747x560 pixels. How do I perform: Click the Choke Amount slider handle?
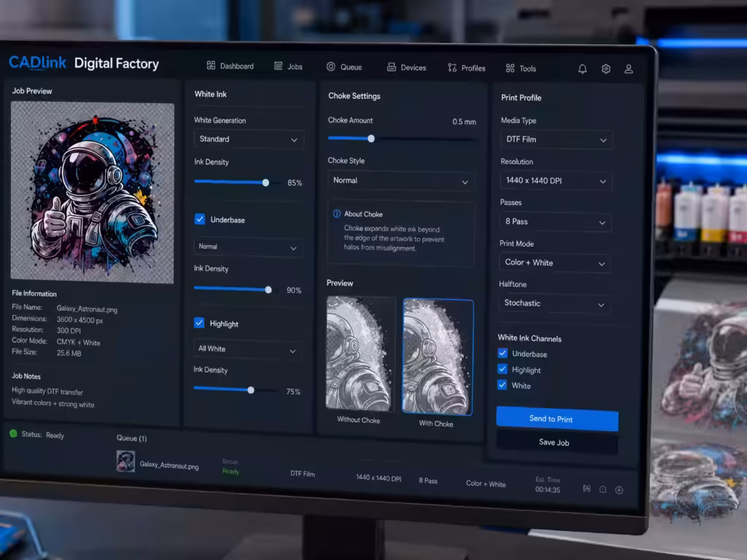pos(371,139)
